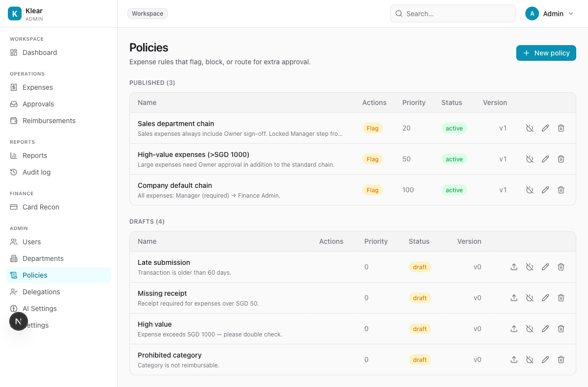This screenshot has height=387, width=588.
Task: Edit the Late submission draft
Action: point(545,267)
